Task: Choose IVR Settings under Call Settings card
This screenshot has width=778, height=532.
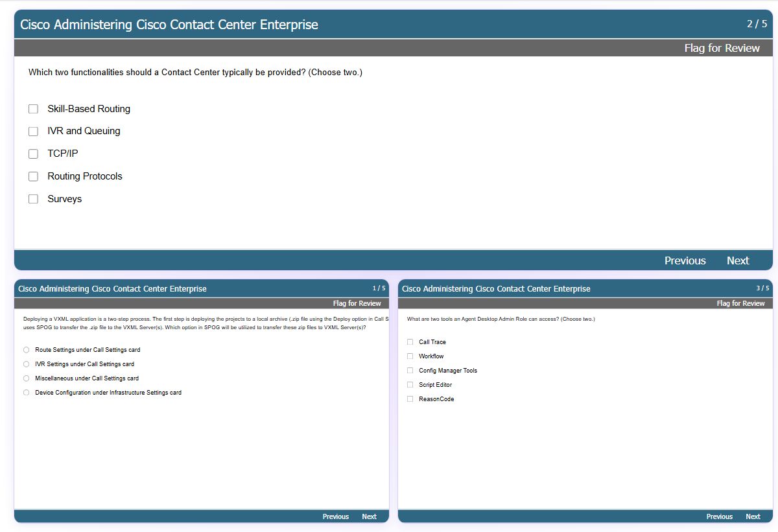Action: (x=27, y=364)
